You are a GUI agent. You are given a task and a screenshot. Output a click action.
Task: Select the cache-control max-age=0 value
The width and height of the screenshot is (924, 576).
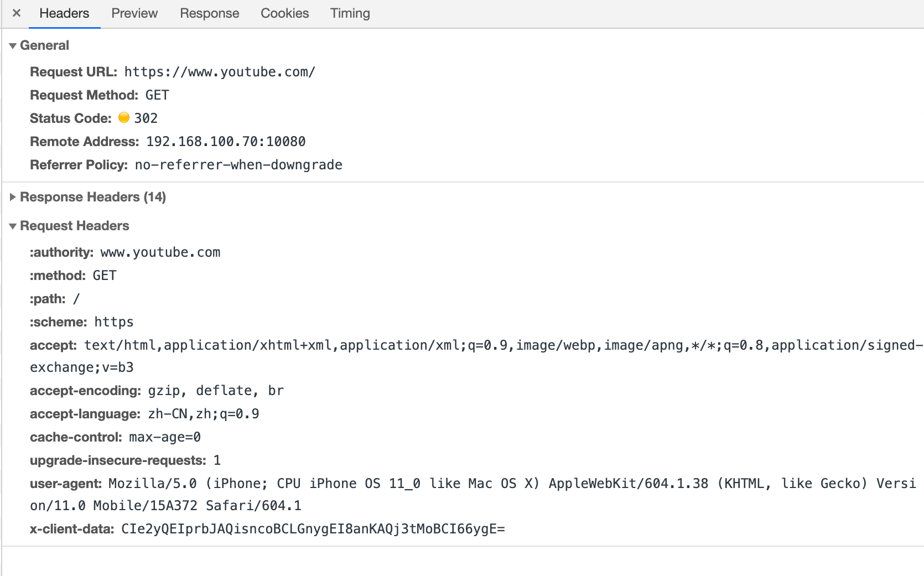click(165, 437)
